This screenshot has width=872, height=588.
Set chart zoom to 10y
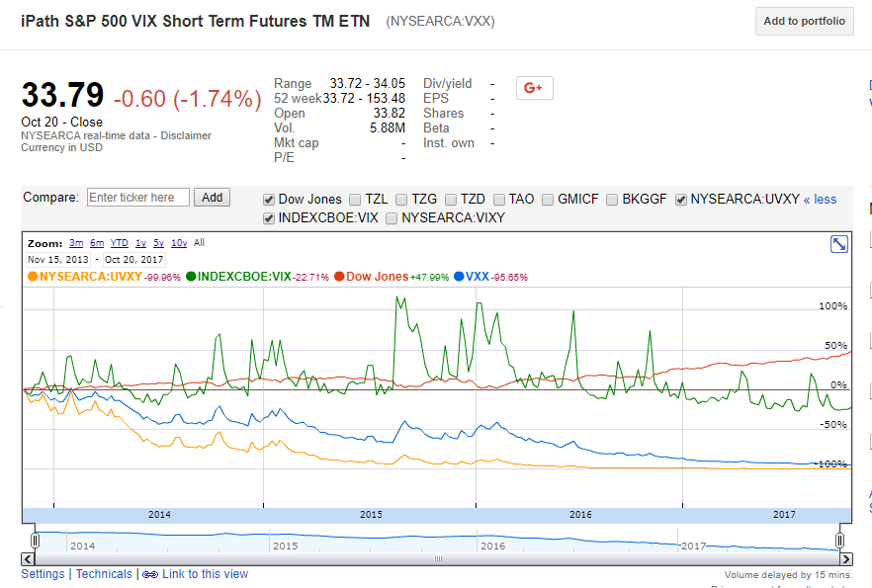tap(179, 243)
